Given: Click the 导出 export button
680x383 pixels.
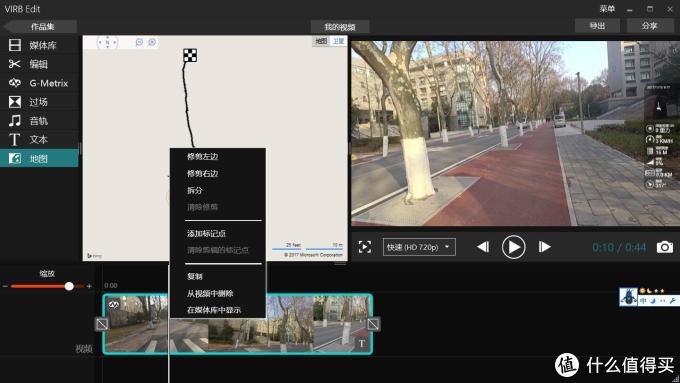Looking at the screenshot, I should (x=597, y=26).
